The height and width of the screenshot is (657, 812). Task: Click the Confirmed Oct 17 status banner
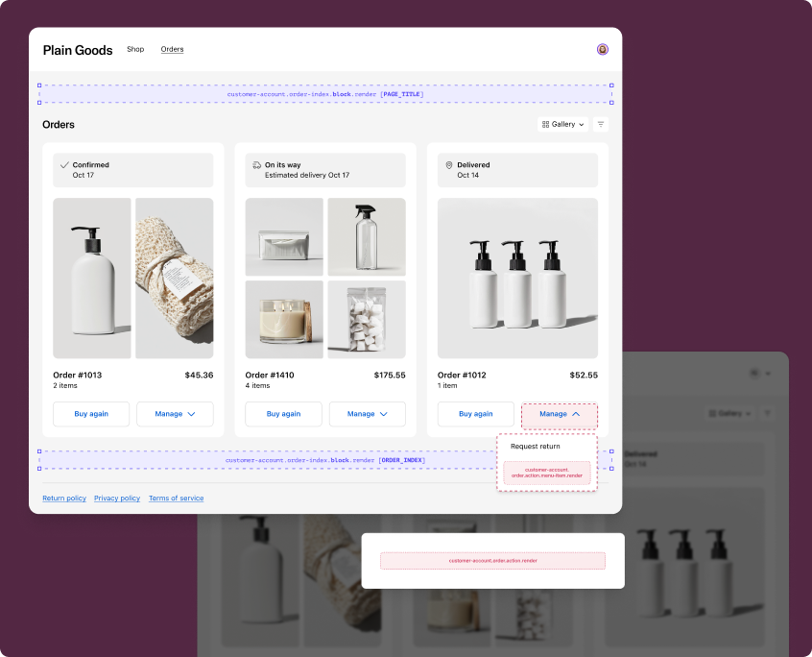(133, 170)
